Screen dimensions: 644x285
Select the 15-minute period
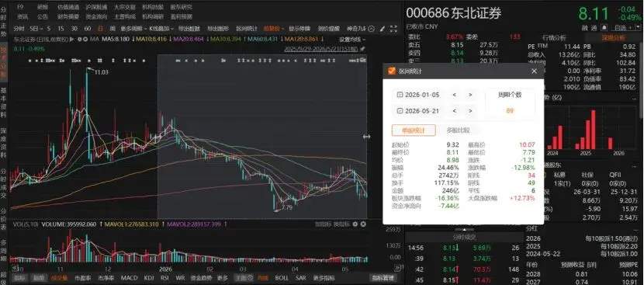pos(61,29)
